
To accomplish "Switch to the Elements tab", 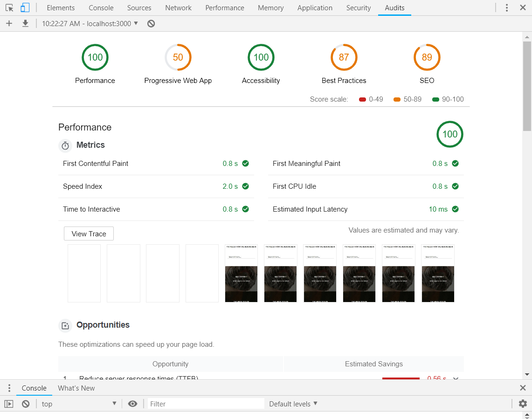I will 61,8.
